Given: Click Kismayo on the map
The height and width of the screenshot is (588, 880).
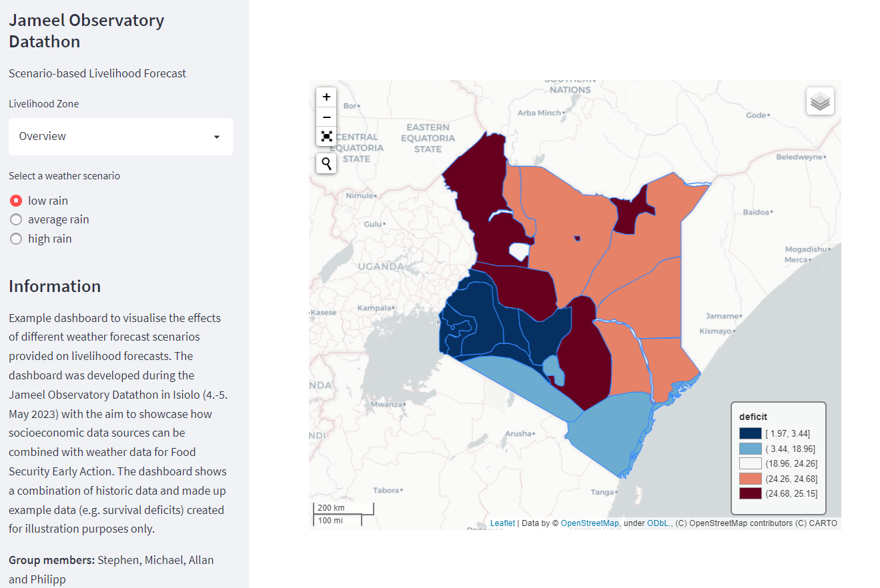Looking at the screenshot, I should pyautogui.click(x=716, y=331).
